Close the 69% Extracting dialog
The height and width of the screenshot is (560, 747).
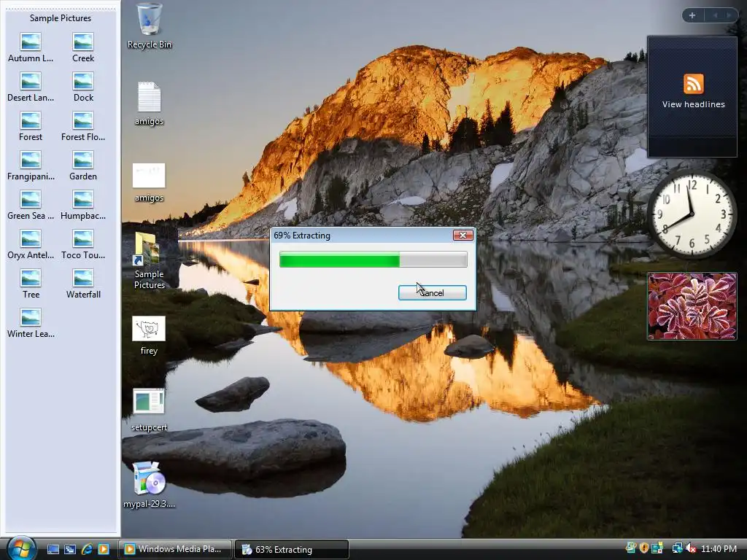[462, 236]
